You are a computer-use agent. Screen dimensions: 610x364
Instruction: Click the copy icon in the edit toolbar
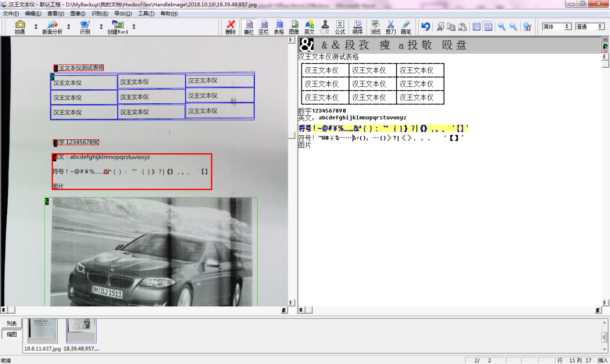[451, 27]
